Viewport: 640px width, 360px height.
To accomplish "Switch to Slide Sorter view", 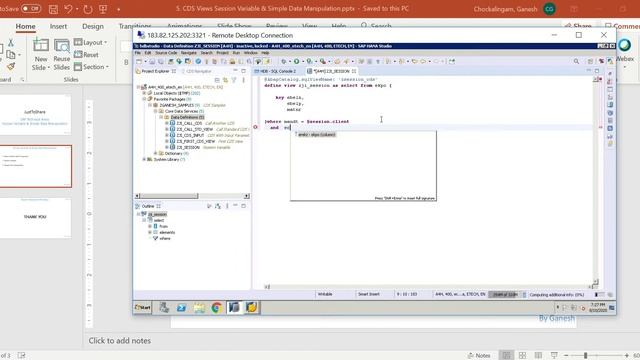I will (x=522, y=356).
